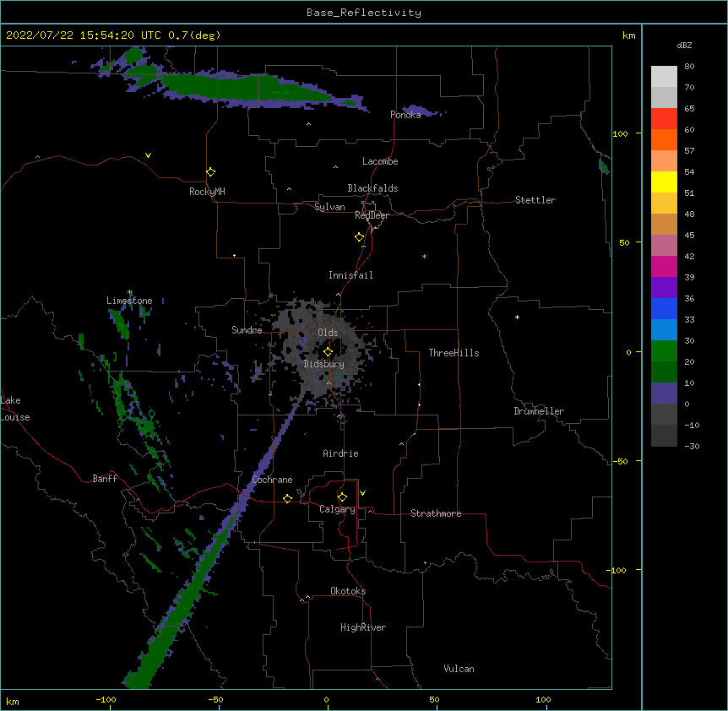Click the HighRiver town label
This screenshot has height=711, width=728.
click(363, 627)
